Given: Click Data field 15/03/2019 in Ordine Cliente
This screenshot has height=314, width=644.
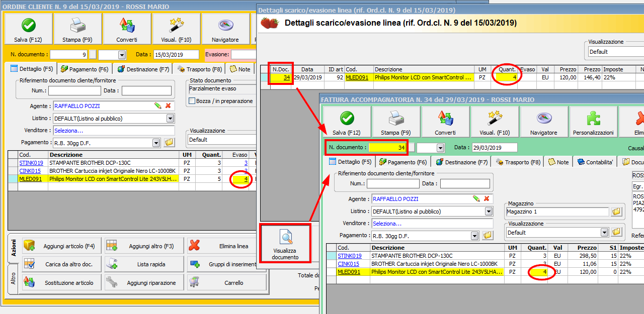Looking at the screenshot, I should [x=176, y=55].
